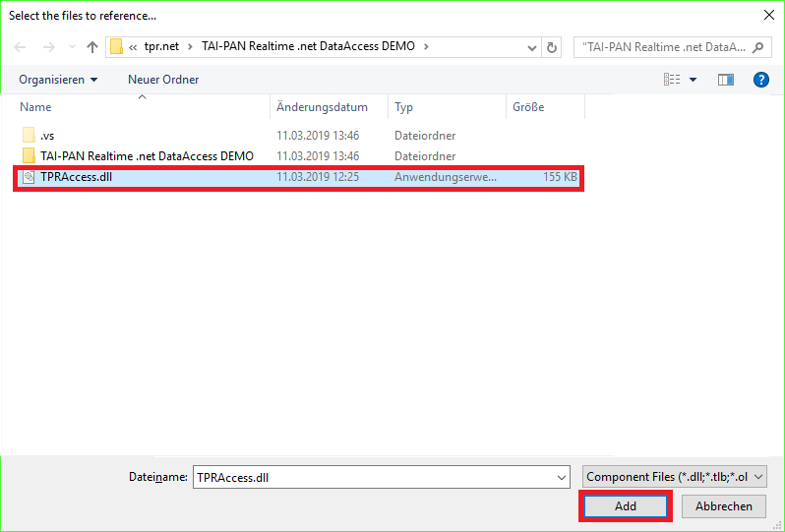Click the Forward navigation arrow
Screen dimensions: 785x532
pos(48,47)
